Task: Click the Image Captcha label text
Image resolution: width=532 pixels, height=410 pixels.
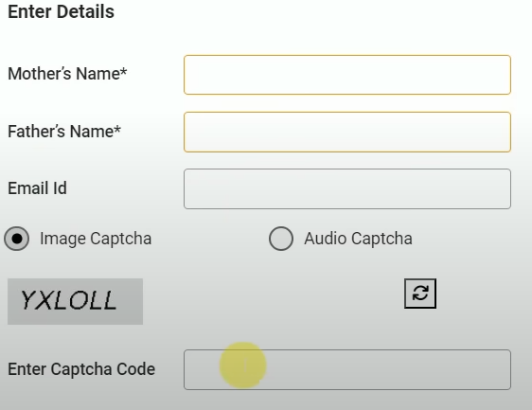Action: 96,239
